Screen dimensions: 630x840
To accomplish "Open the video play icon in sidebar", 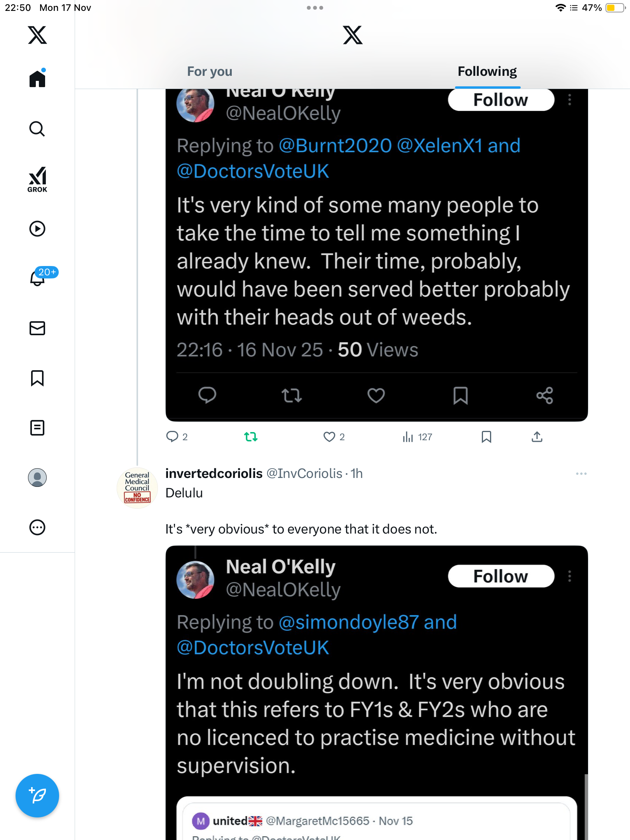I will click(x=37, y=229).
